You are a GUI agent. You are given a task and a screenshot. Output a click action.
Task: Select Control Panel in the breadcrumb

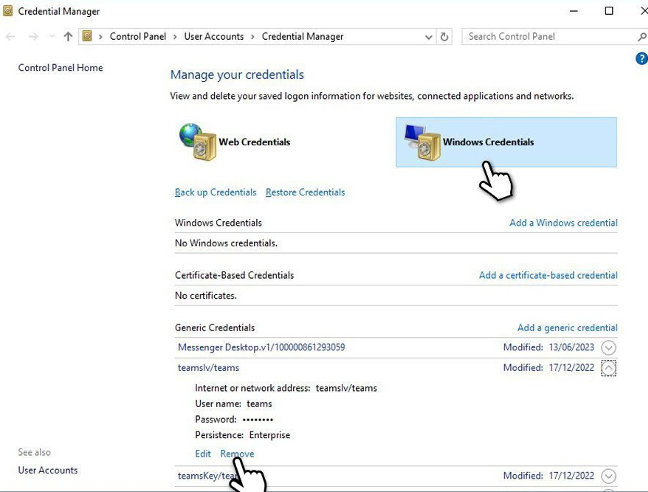click(x=138, y=36)
